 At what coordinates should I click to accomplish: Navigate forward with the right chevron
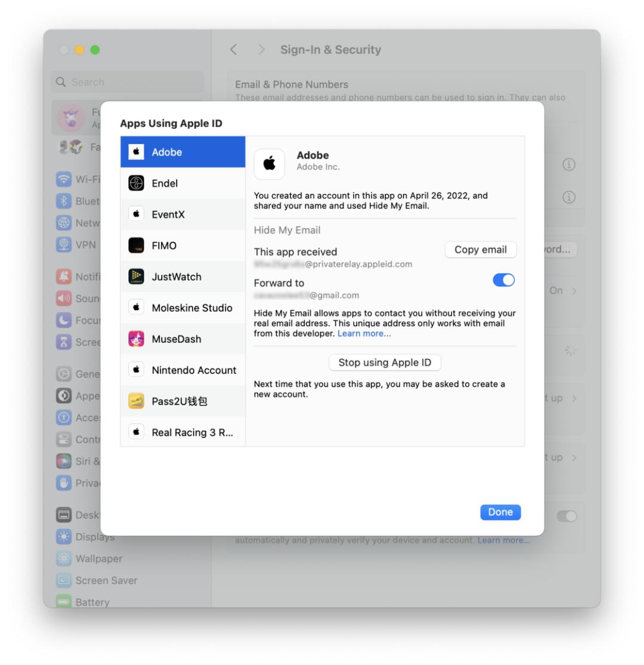(x=261, y=50)
